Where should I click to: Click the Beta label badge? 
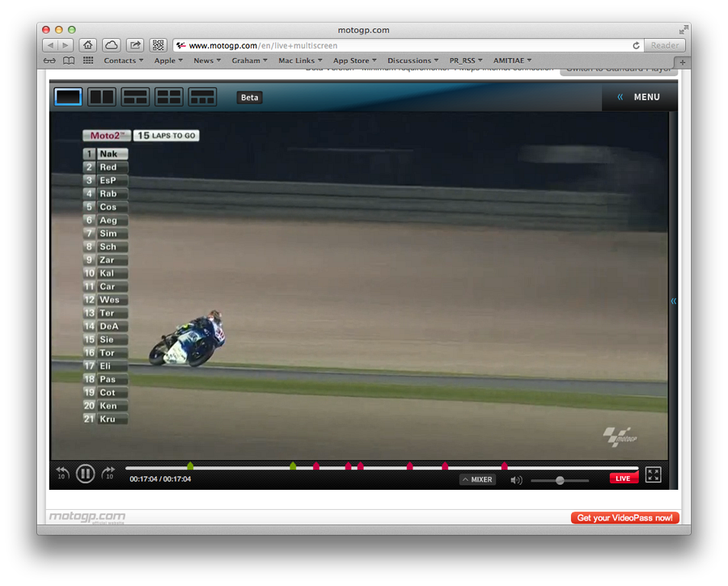pyautogui.click(x=249, y=98)
